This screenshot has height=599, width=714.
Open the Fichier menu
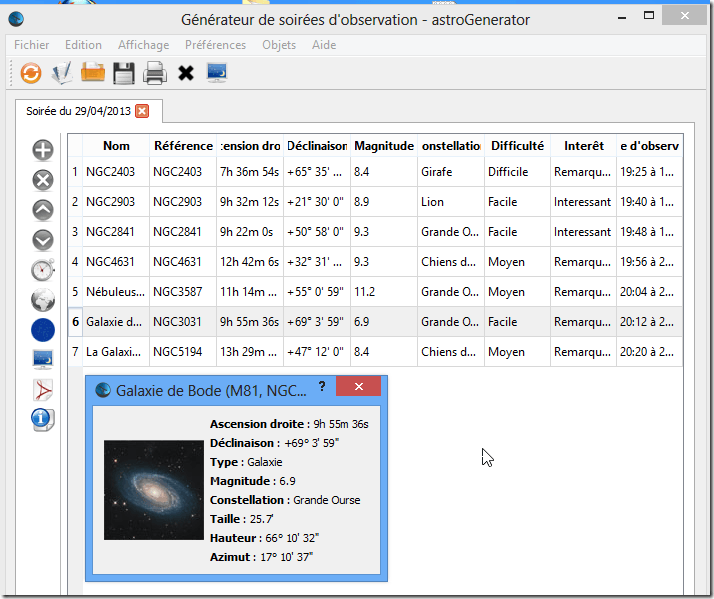coord(32,45)
